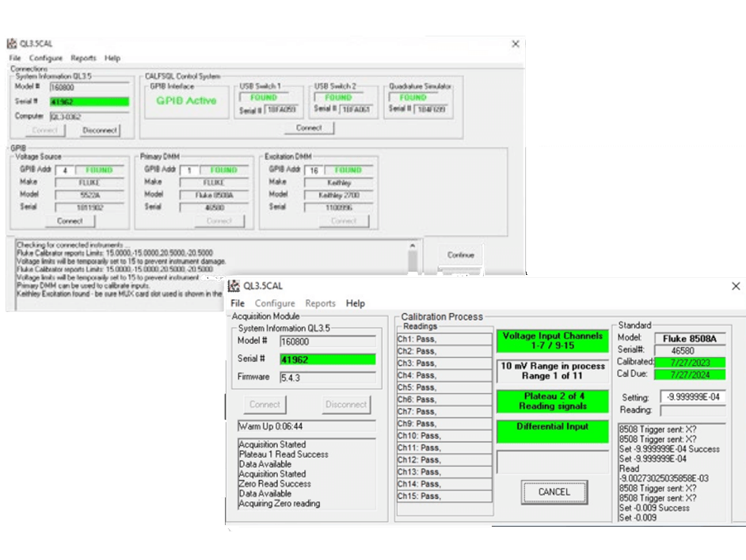Click the Setting field in the Standard panel
Screen dimensions: 746x560
coord(693,397)
